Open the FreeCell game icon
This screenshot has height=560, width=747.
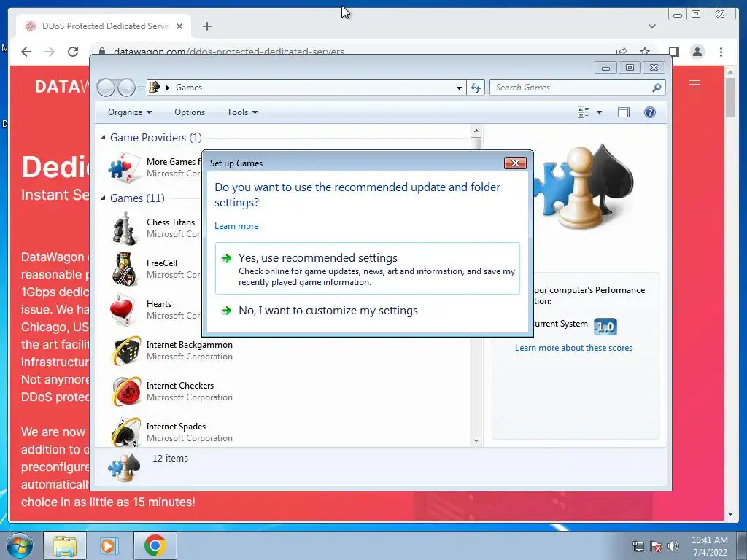click(125, 269)
